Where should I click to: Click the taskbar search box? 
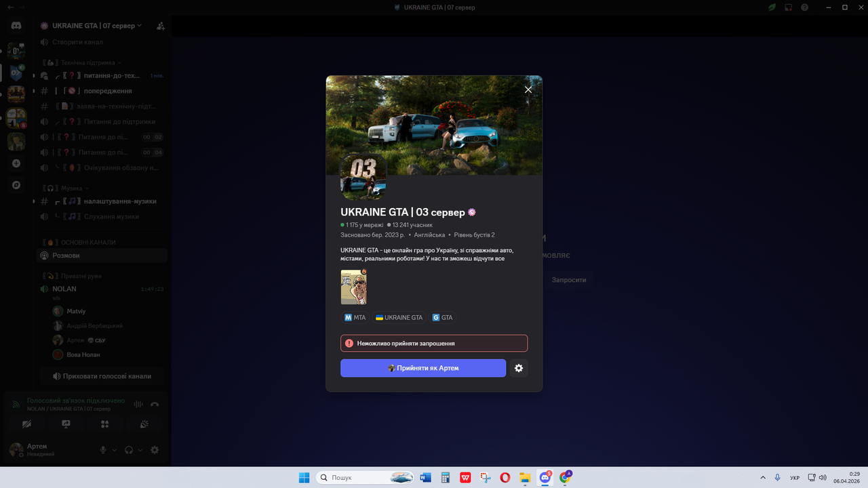(x=366, y=478)
